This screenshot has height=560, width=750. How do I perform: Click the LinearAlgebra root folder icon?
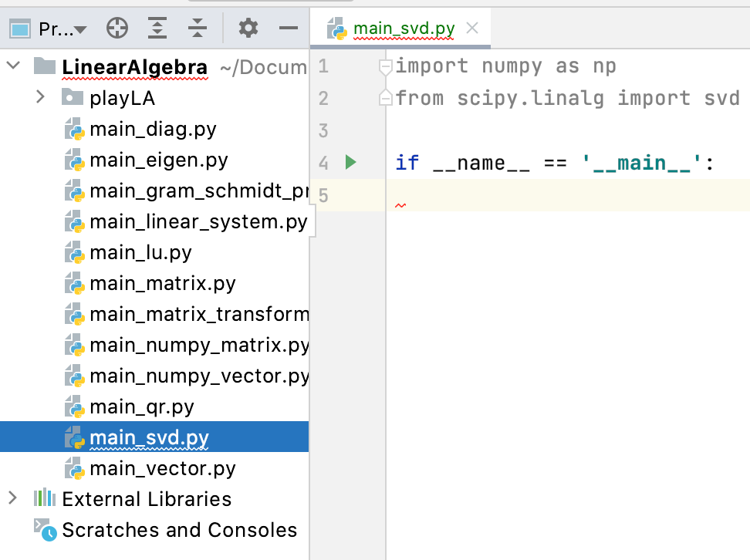tap(45, 66)
